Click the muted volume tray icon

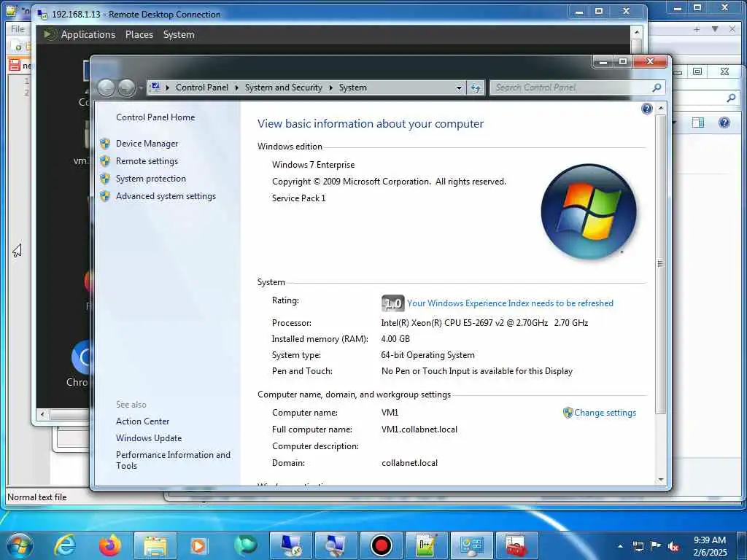pos(673,547)
